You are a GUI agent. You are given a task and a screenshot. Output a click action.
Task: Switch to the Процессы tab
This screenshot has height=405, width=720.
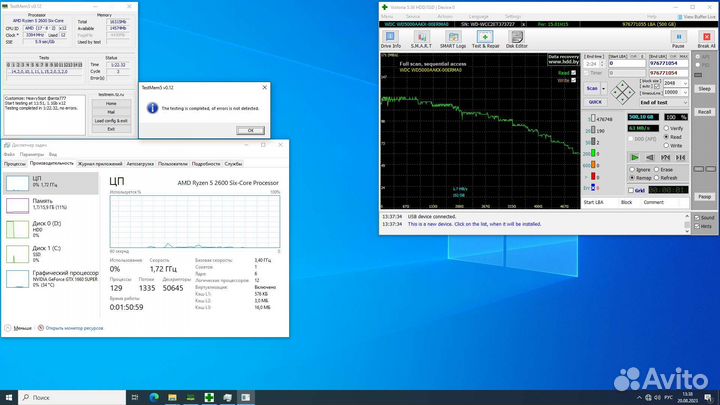coord(15,163)
